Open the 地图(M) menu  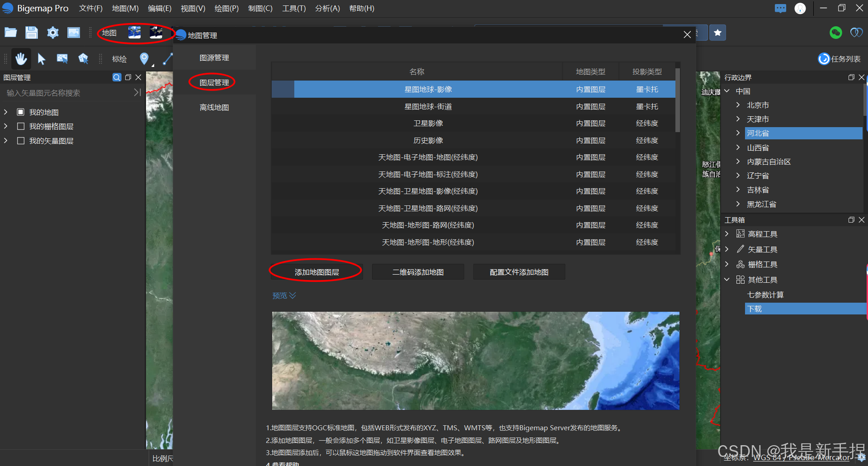click(125, 9)
